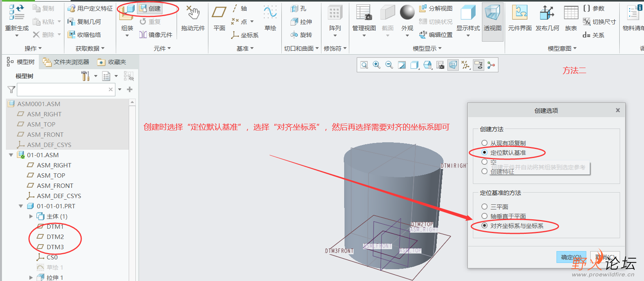Click the Create (创建) component button
Viewport: 644px width, 281px height.
(150, 8)
